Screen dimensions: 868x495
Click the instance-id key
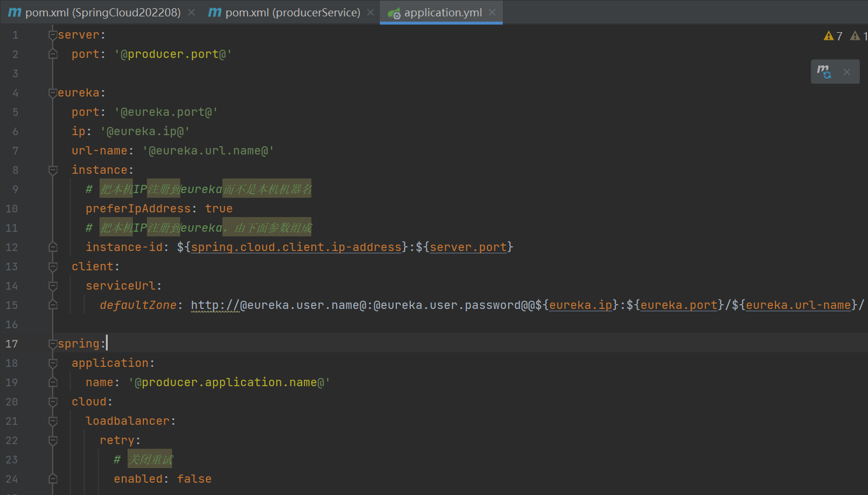point(124,247)
